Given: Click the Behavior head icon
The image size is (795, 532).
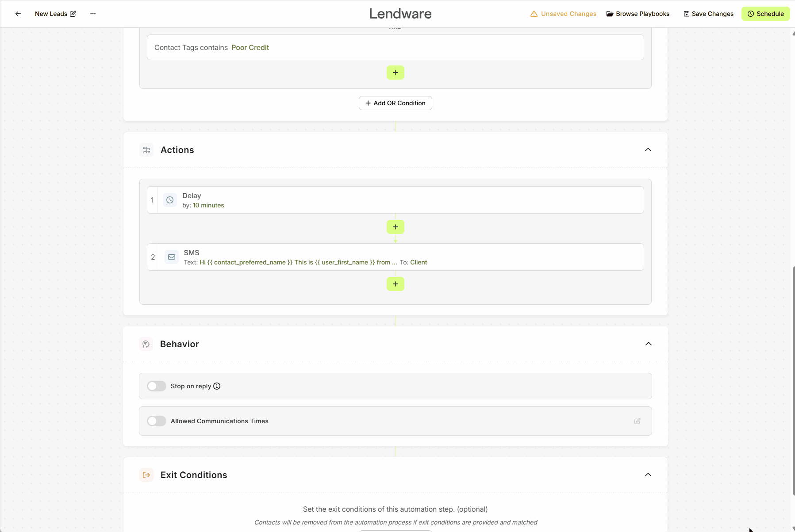Looking at the screenshot, I should click(x=146, y=344).
